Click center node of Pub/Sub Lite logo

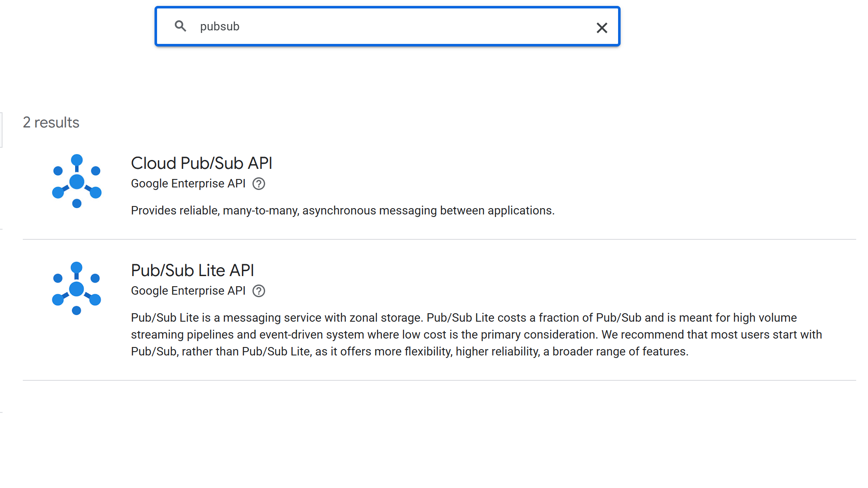76,289
